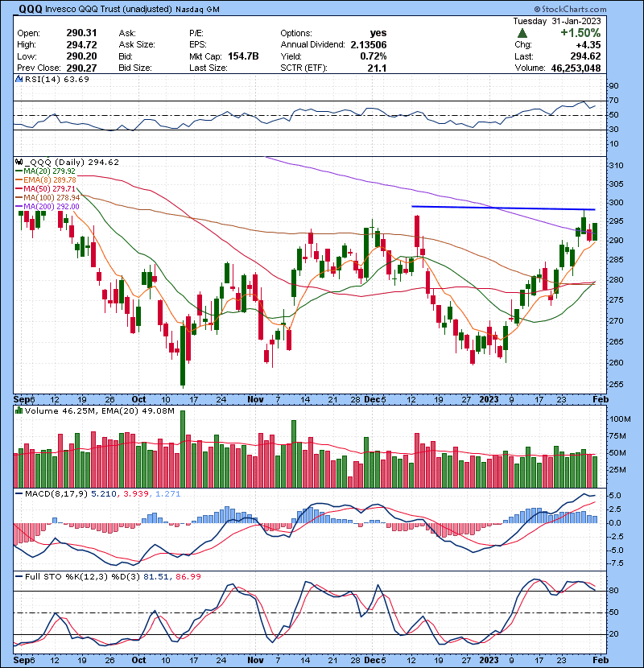The height and width of the screenshot is (668, 644).
Task: Click the 100M mark on the volume scale
Action: tap(620, 419)
